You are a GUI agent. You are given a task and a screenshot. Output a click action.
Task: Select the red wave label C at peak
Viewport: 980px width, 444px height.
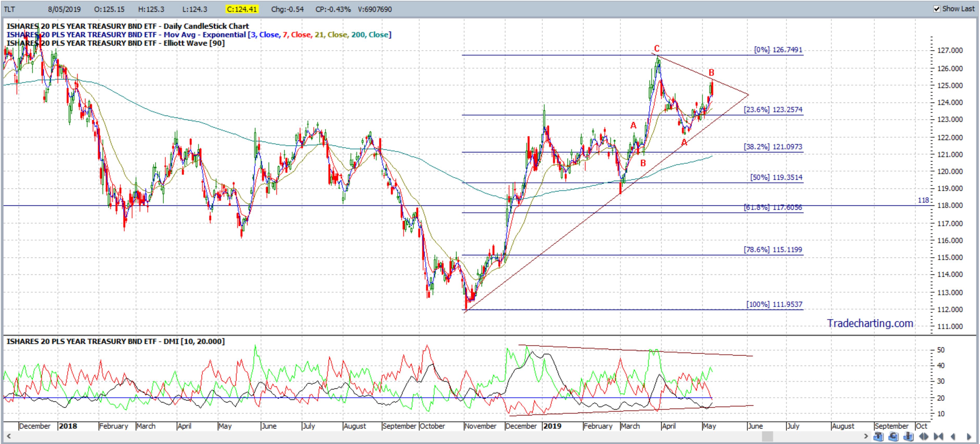[x=657, y=49]
